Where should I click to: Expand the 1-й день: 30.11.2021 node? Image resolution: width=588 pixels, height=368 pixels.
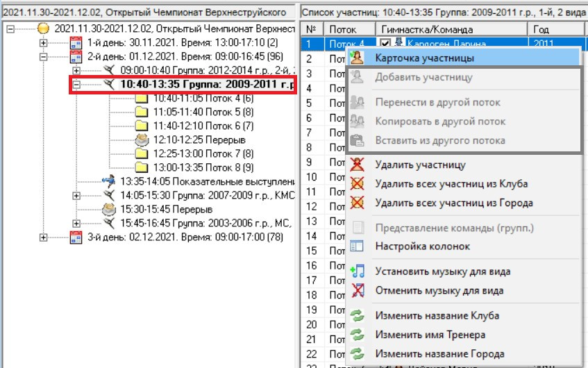pyautogui.click(x=44, y=43)
